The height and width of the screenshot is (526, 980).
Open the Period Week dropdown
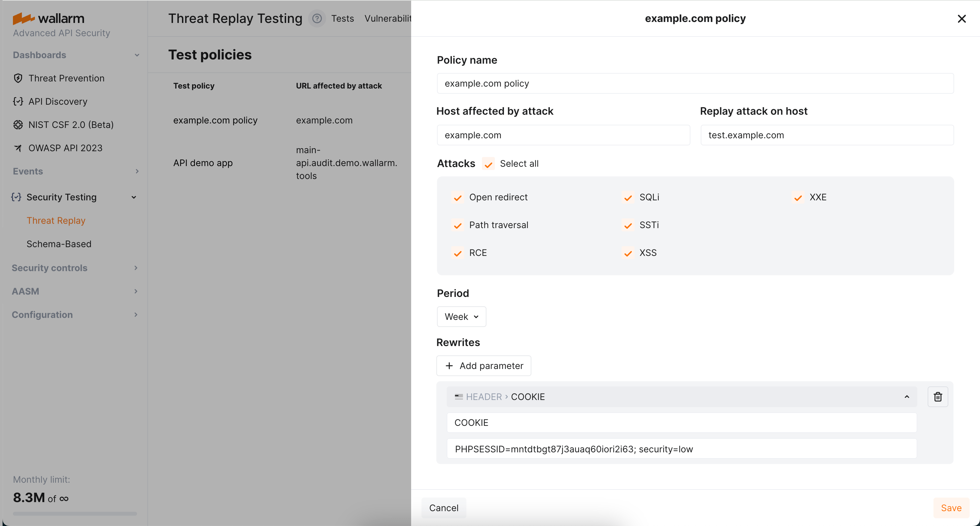pyautogui.click(x=461, y=316)
